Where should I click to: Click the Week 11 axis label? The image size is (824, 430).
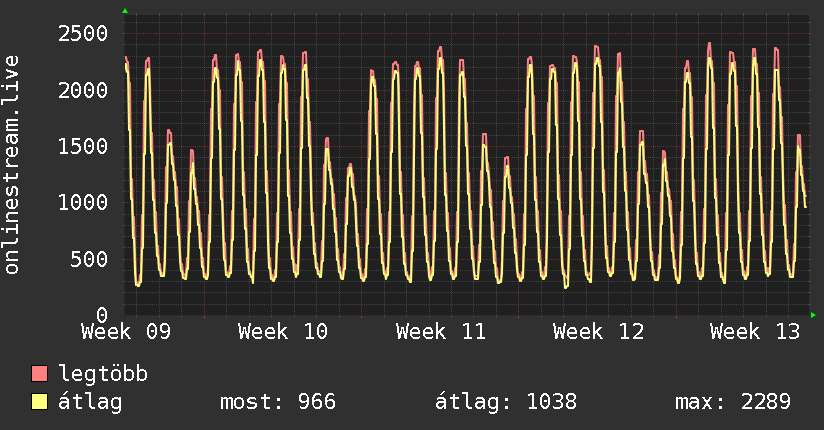pos(440,332)
